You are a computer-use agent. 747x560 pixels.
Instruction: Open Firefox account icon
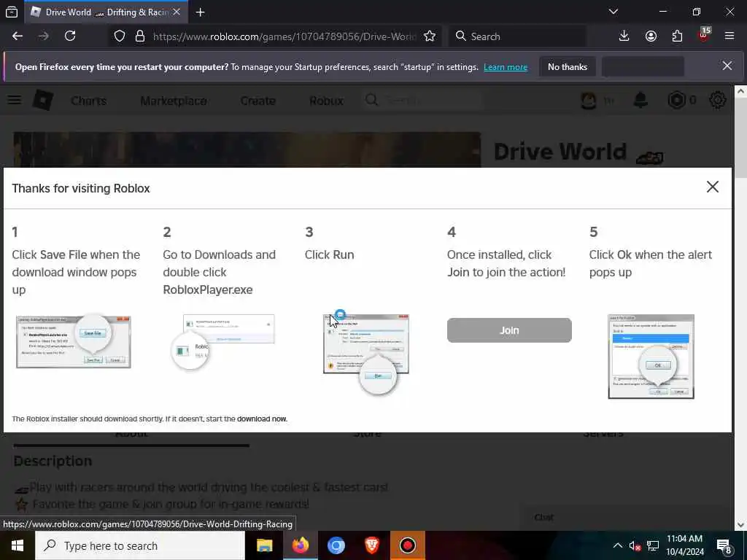(651, 36)
